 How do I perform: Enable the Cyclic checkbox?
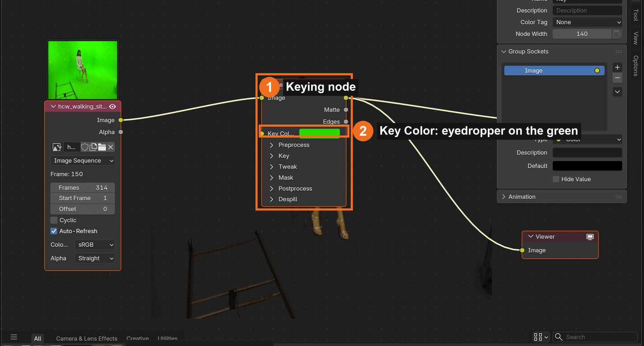coord(54,220)
